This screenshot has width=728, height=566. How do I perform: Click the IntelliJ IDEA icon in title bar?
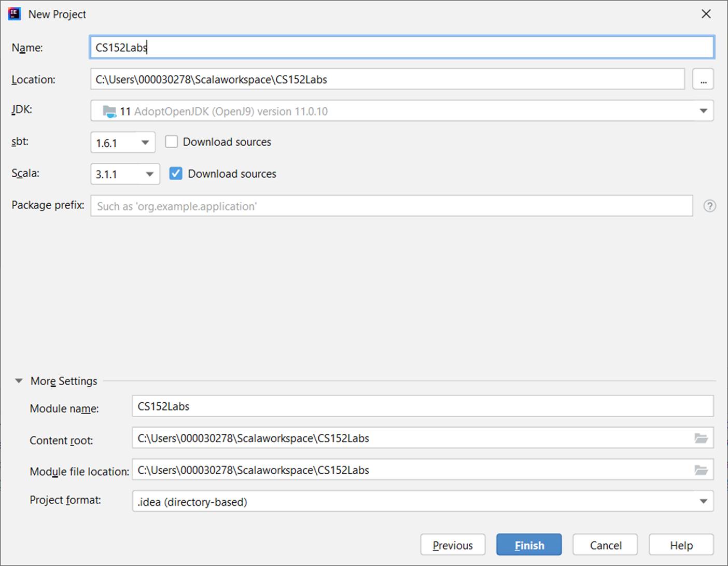click(13, 13)
